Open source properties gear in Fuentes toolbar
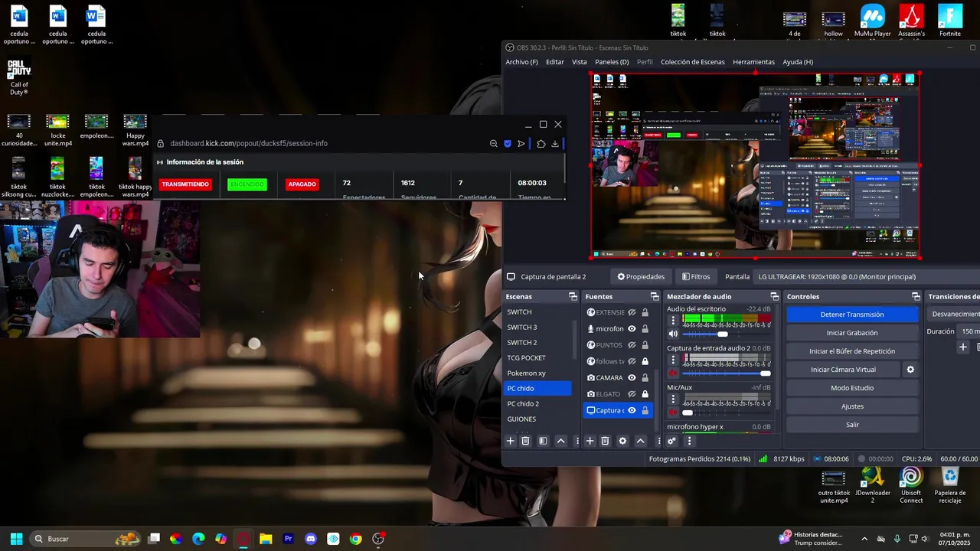The width and height of the screenshot is (980, 551). (x=622, y=441)
